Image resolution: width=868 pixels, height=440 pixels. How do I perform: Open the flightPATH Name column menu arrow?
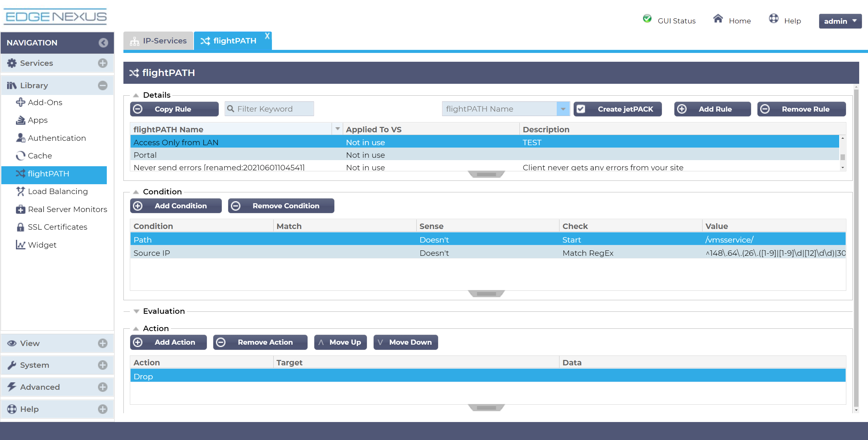coord(337,129)
